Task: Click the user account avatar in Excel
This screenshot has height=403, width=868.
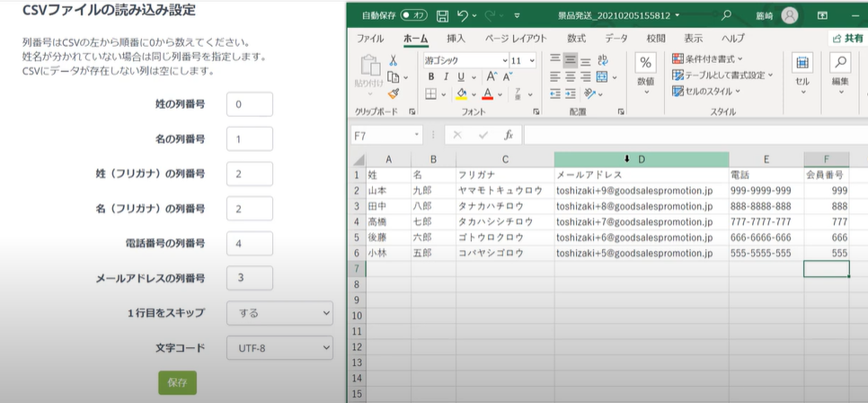Action: coord(790,15)
